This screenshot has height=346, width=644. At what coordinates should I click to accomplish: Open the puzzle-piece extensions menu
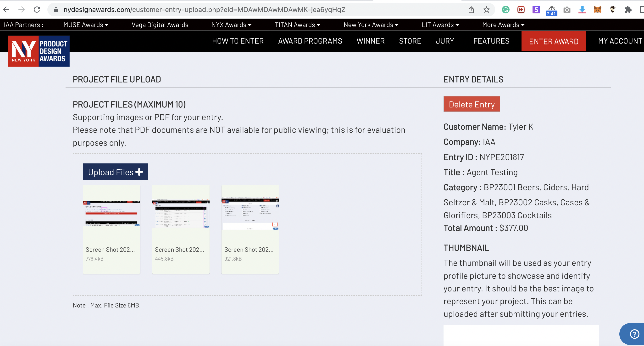pos(628,10)
